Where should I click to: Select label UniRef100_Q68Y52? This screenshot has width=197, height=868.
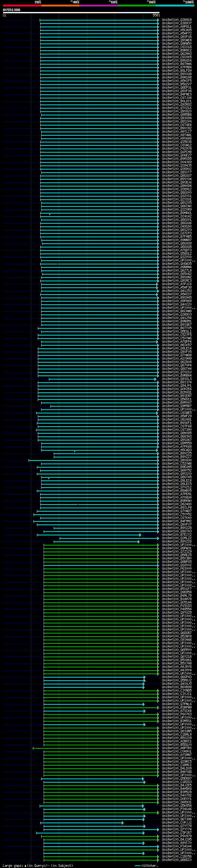[x=177, y=470]
